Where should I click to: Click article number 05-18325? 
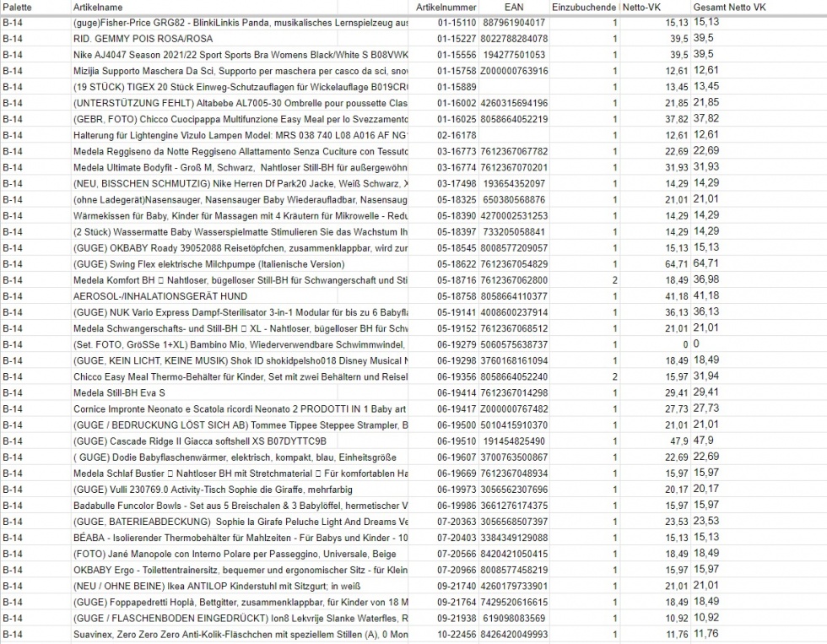(x=457, y=200)
